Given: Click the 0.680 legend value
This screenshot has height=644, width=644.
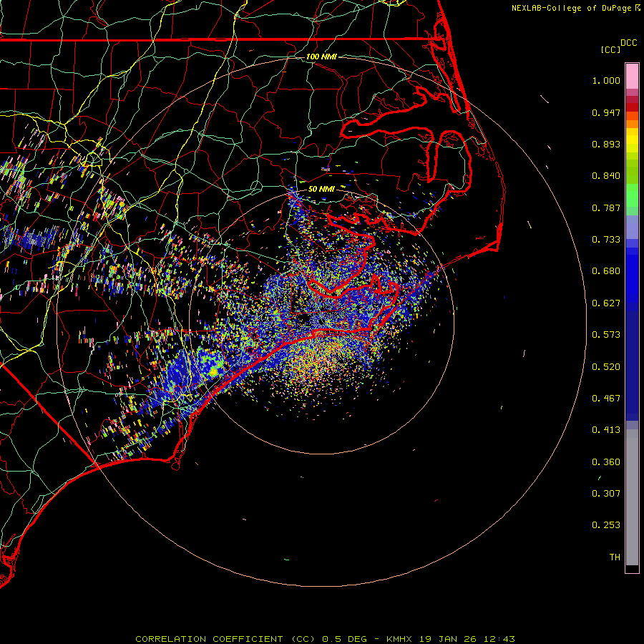Looking at the screenshot, I should [606, 271].
